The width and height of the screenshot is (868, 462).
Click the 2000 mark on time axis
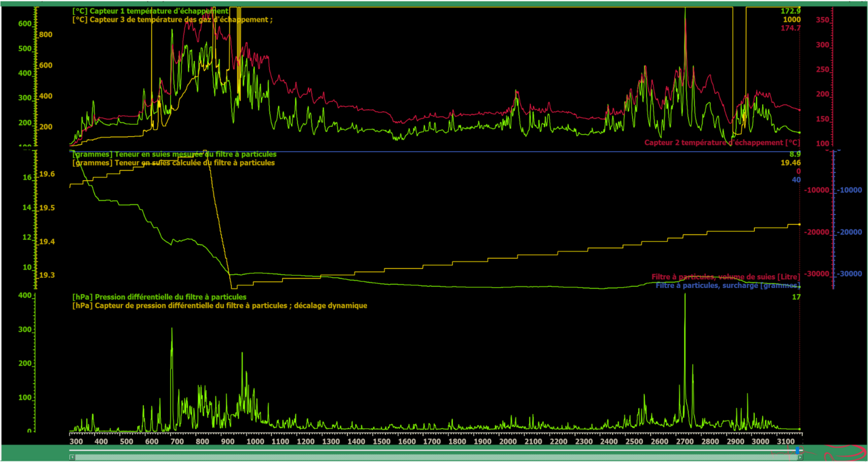coord(507,442)
